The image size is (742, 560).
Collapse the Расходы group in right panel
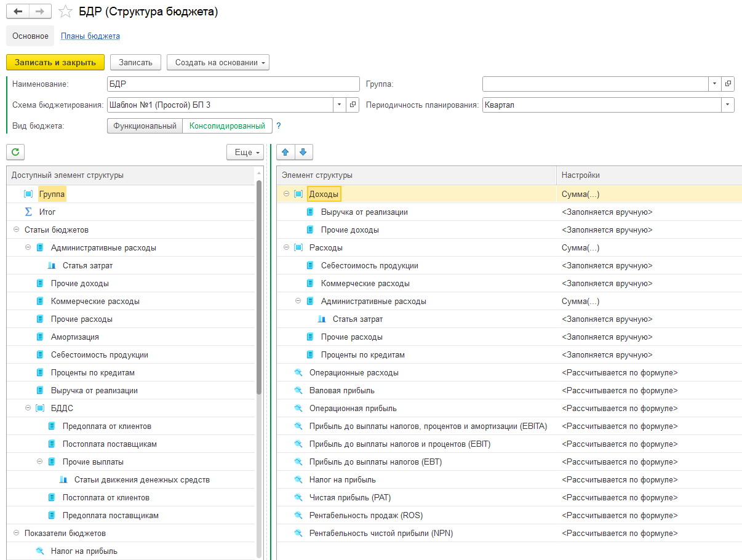coord(286,247)
